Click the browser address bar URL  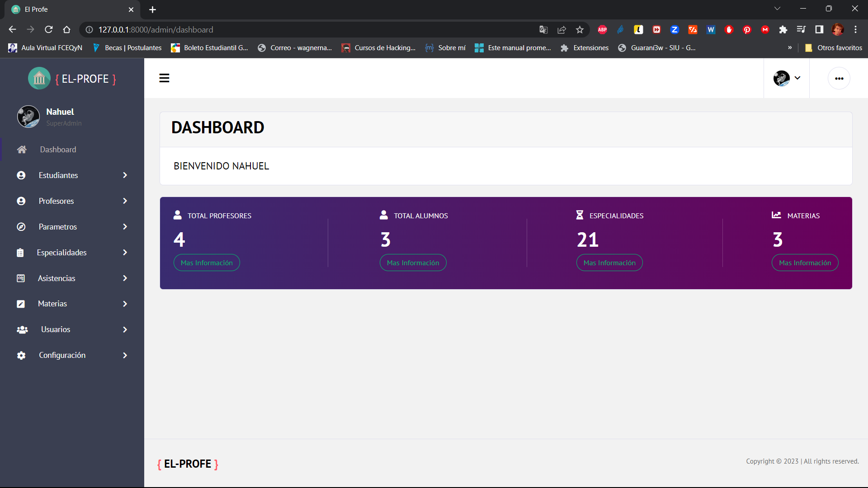click(156, 30)
